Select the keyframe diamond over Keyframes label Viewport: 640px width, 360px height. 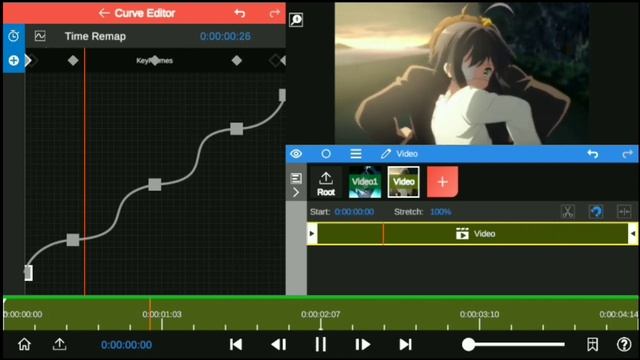click(x=155, y=60)
